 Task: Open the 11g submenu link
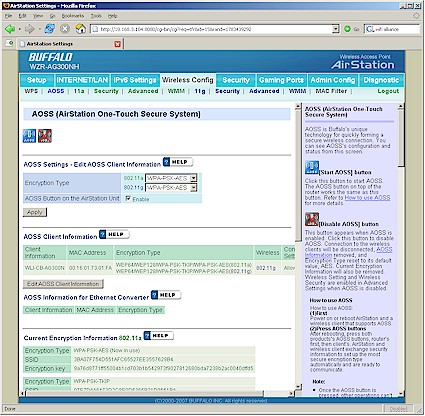(x=200, y=91)
